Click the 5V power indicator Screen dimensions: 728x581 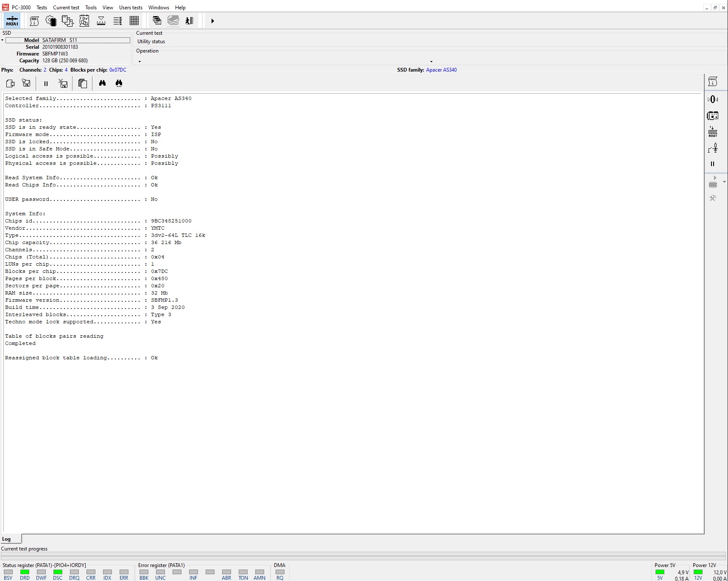(660, 572)
